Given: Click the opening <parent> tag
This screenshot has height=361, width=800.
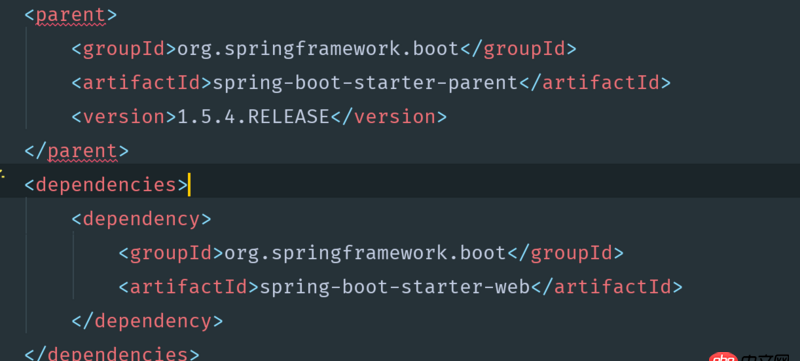Looking at the screenshot, I should tap(71, 15).
